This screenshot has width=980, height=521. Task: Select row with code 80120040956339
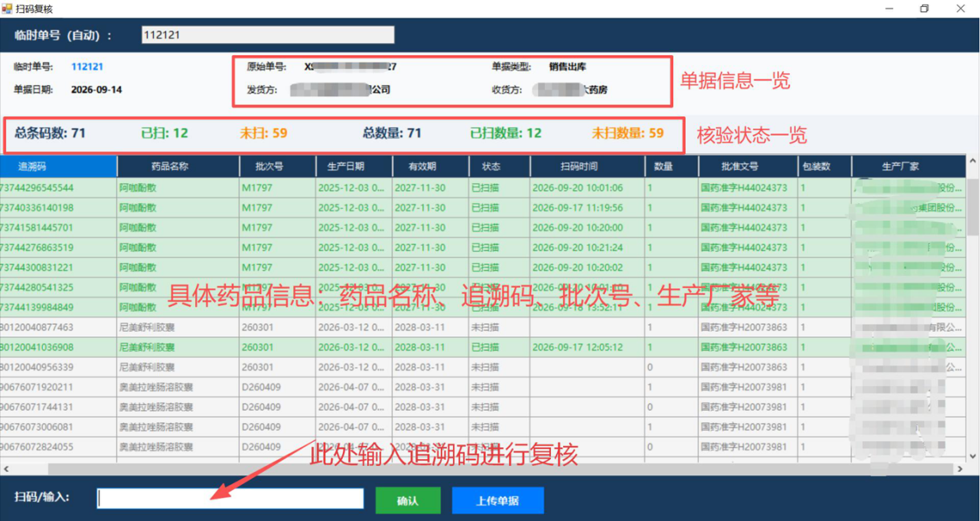click(x=482, y=367)
